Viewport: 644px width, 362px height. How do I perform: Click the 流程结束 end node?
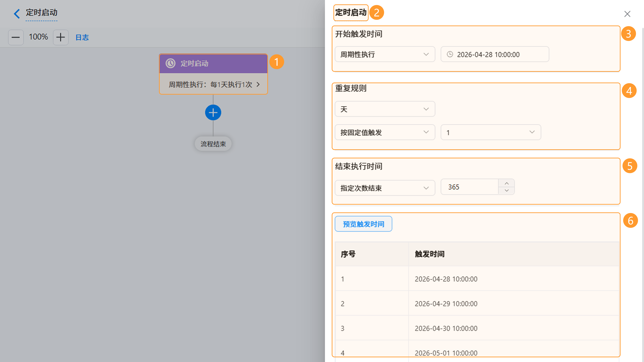(213, 144)
